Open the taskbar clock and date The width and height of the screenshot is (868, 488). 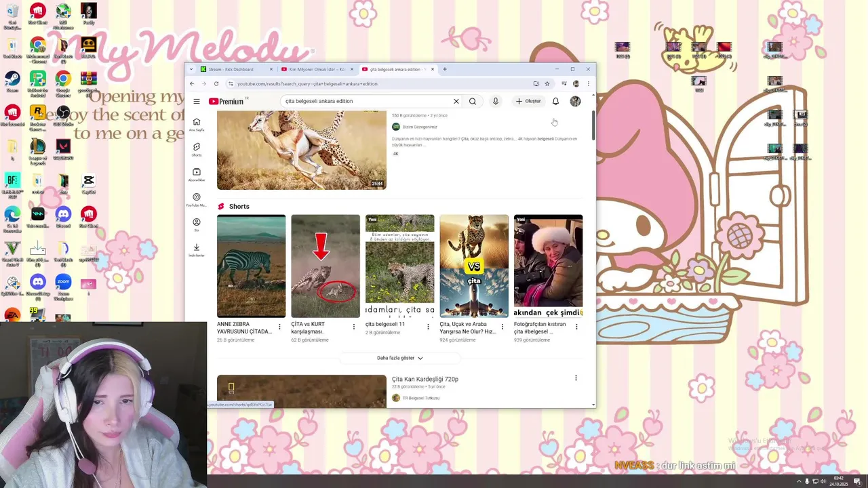pos(839,481)
